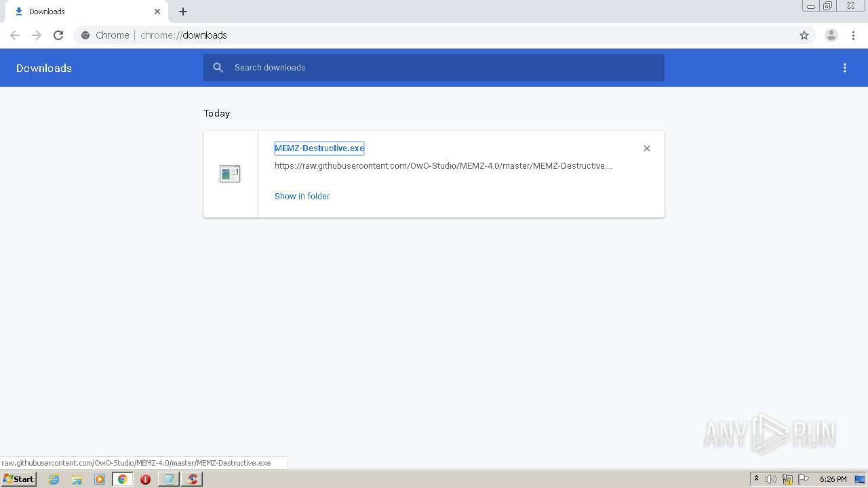Click the forward navigation arrow
This screenshot has height=488, width=868.
point(37,35)
